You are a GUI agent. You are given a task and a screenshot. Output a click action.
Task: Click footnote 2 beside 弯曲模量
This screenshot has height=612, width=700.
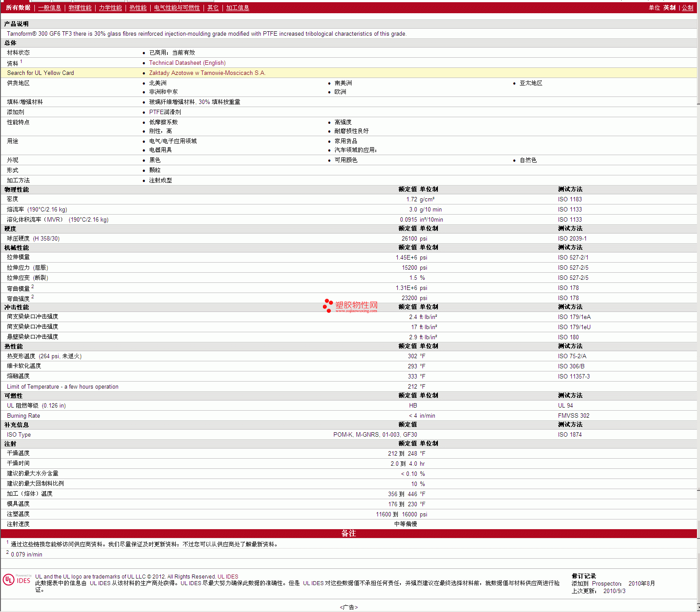coord(33,287)
